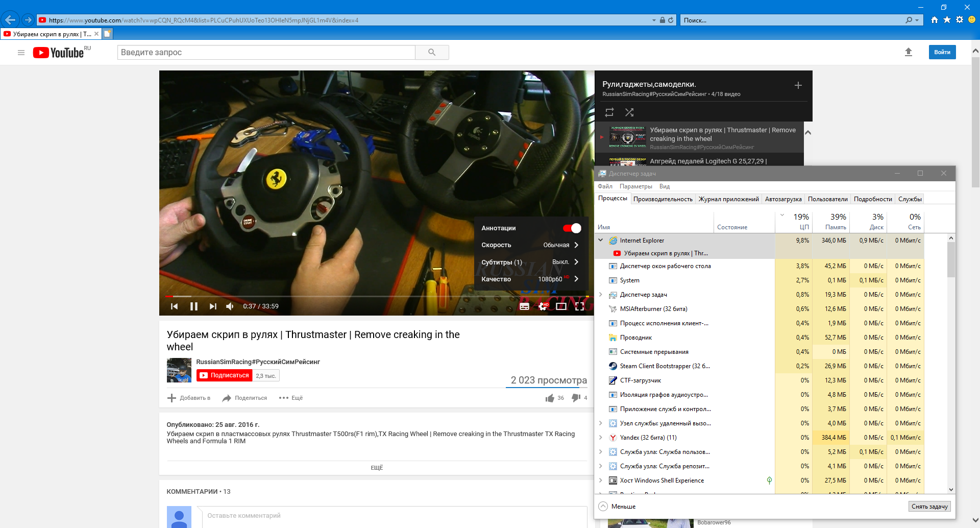Open the favorites star icon in the browser
980x528 pixels.
(947, 20)
